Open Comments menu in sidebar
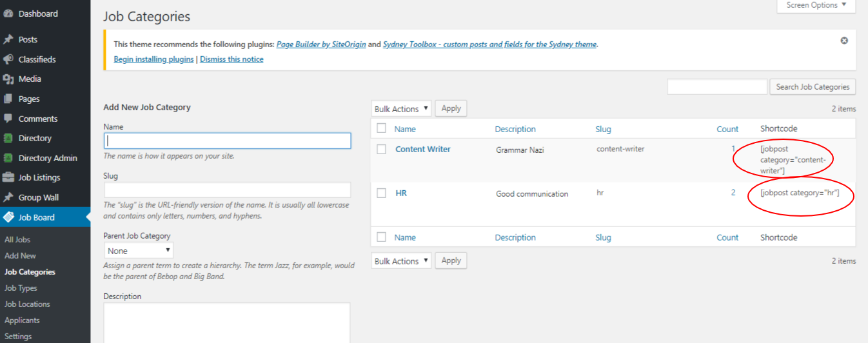 tap(38, 119)
